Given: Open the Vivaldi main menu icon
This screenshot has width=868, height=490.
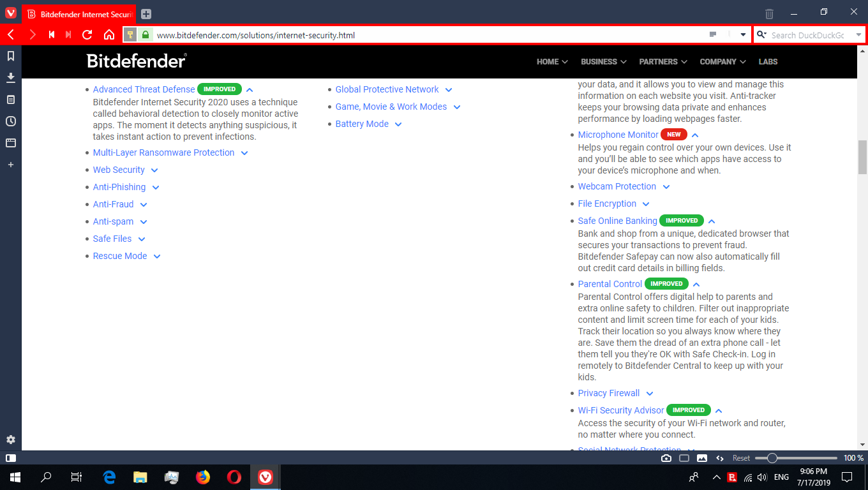Looking at the screenshot, I should tap(10, 13).
